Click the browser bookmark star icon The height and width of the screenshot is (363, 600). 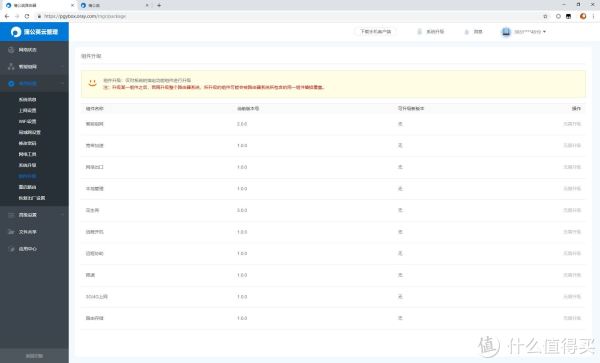545,16
